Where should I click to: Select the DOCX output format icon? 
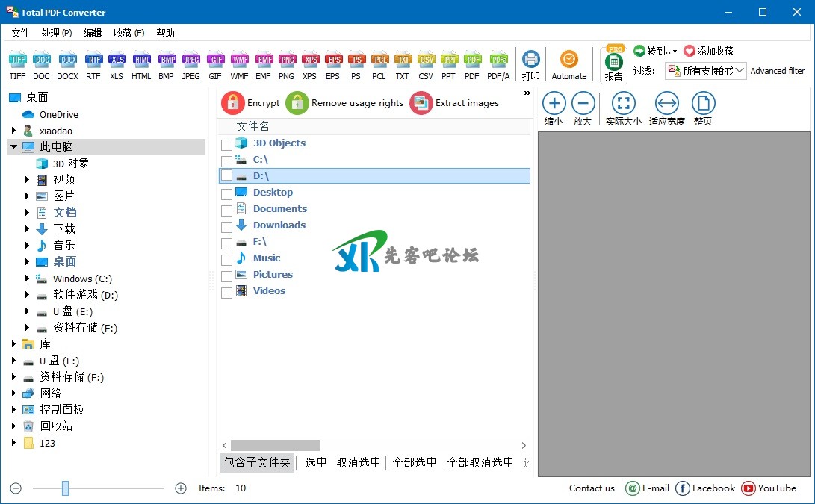[x=67, y=60]
